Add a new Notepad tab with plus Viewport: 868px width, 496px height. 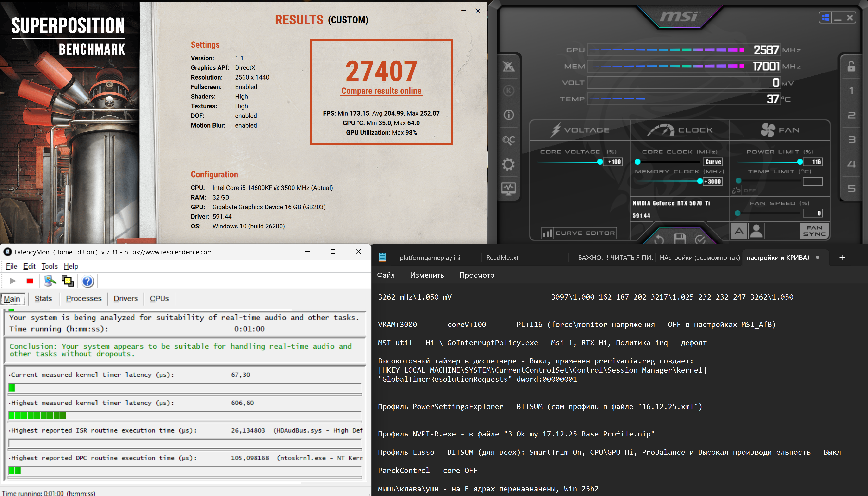point(842,258)
